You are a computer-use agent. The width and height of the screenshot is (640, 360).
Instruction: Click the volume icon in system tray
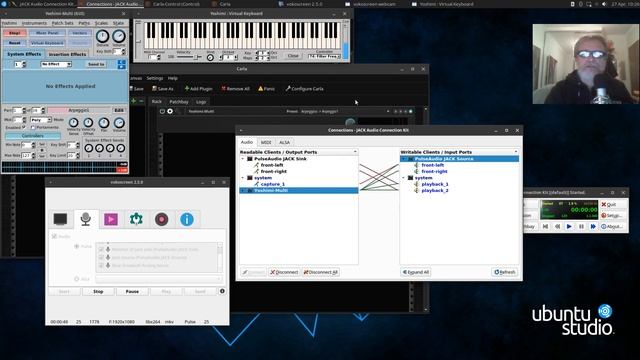(604, 4)
